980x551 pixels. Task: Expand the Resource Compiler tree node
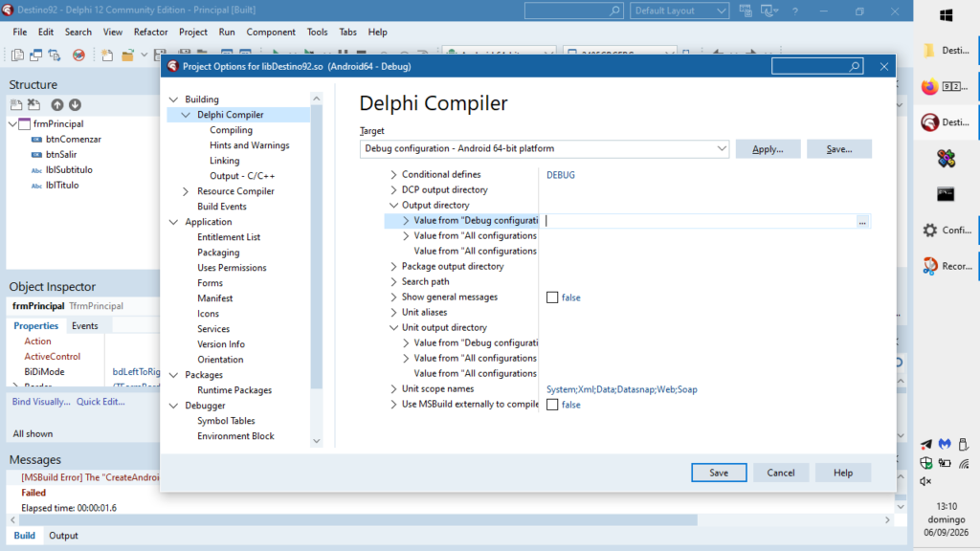tap(186, 191)
